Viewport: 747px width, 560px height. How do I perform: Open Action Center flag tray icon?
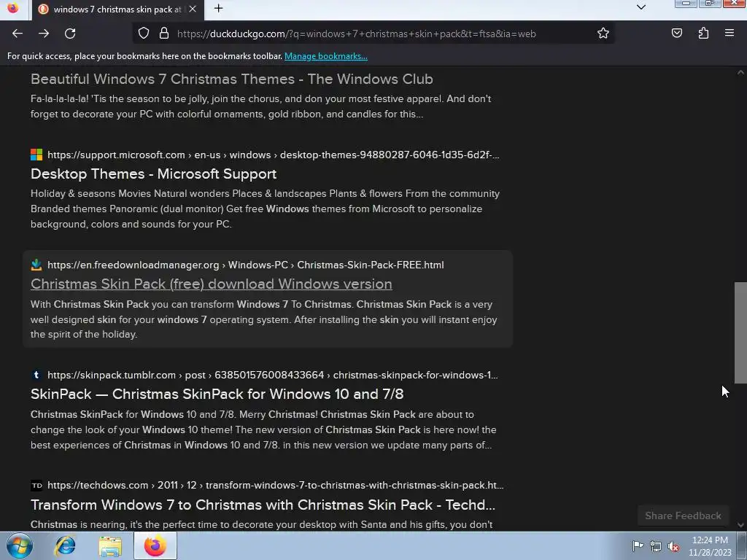coord(638,546)
